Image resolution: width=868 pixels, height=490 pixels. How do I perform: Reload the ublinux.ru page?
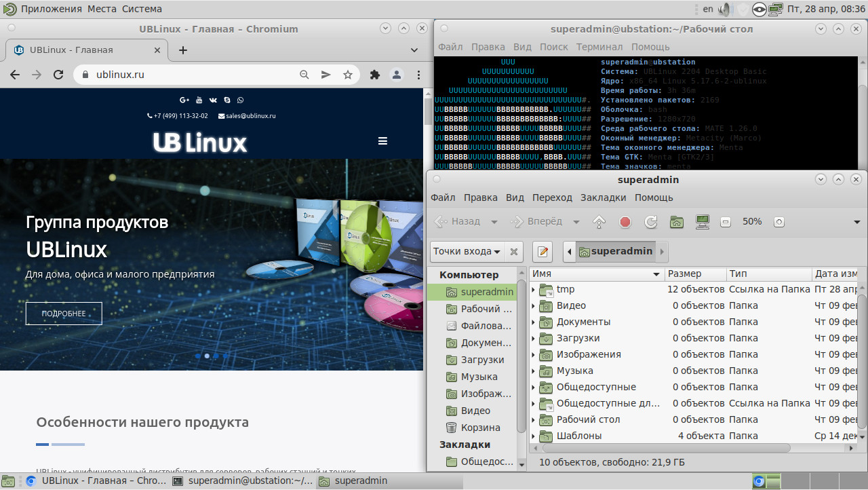click(x=58, y=75)
